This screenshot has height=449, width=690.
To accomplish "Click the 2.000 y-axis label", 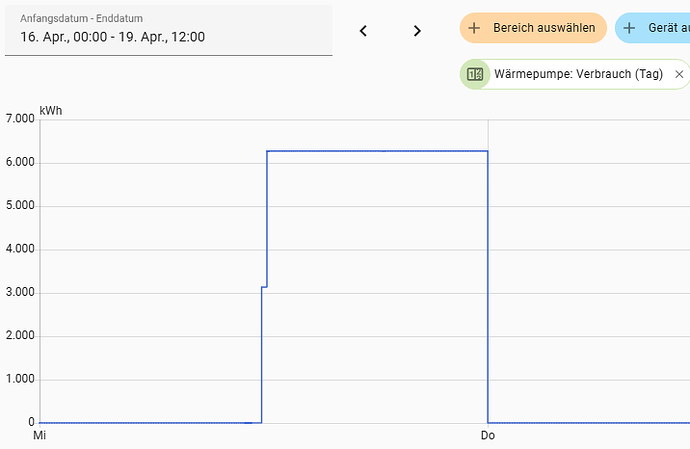I will (x=20, y=335).
